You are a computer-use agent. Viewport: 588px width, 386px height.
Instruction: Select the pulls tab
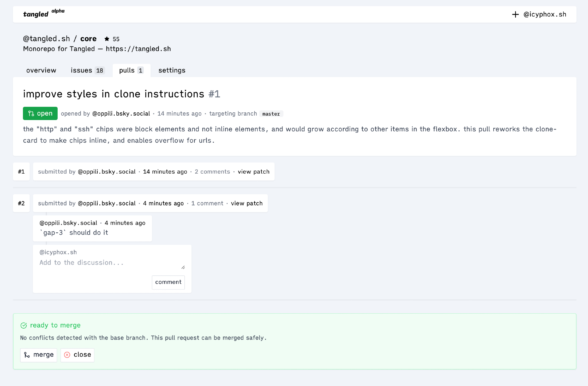(131, 70)
